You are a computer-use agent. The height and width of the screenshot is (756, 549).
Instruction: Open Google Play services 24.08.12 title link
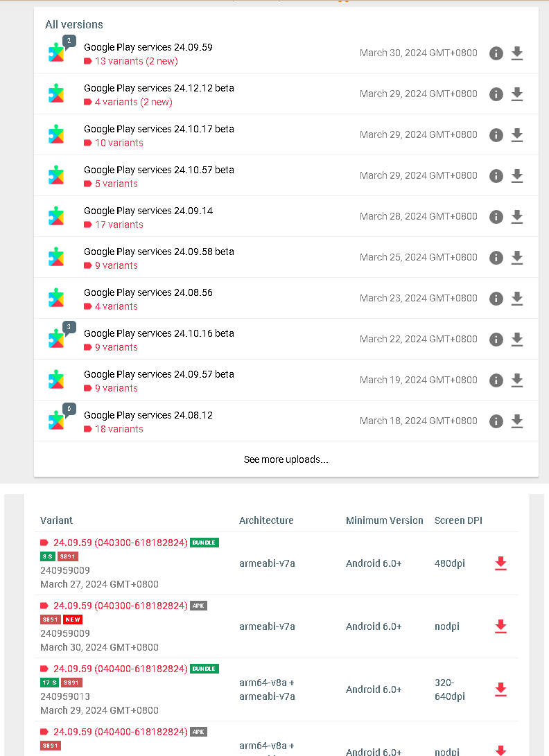click(148, 415)
